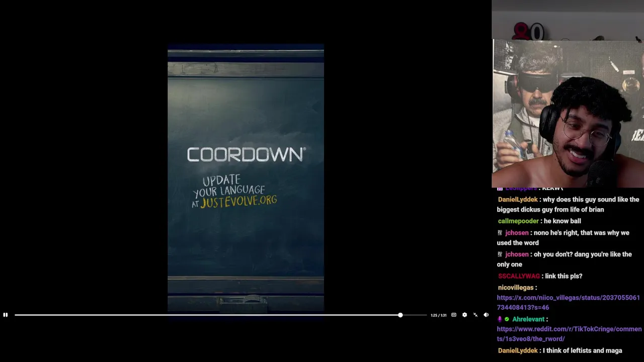The image size is (644, 362).
Task: Click DanielLyddek's name on the 'why does this guy' message
Action: (518, 200)
